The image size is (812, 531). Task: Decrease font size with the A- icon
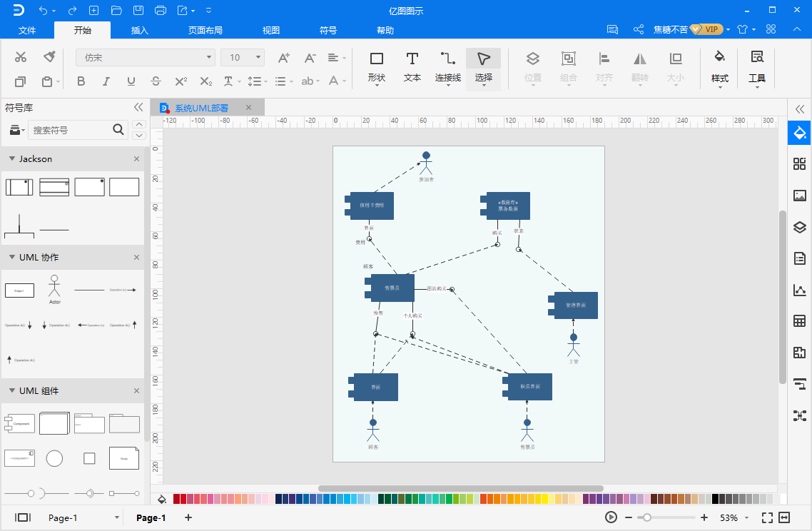coord(310,58)
